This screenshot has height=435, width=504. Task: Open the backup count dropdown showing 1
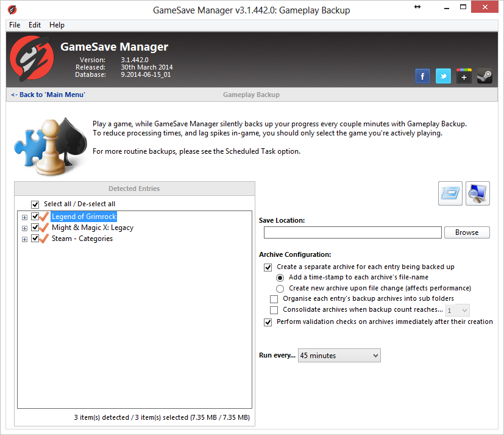pyautogui.click(x=457, y=311)
